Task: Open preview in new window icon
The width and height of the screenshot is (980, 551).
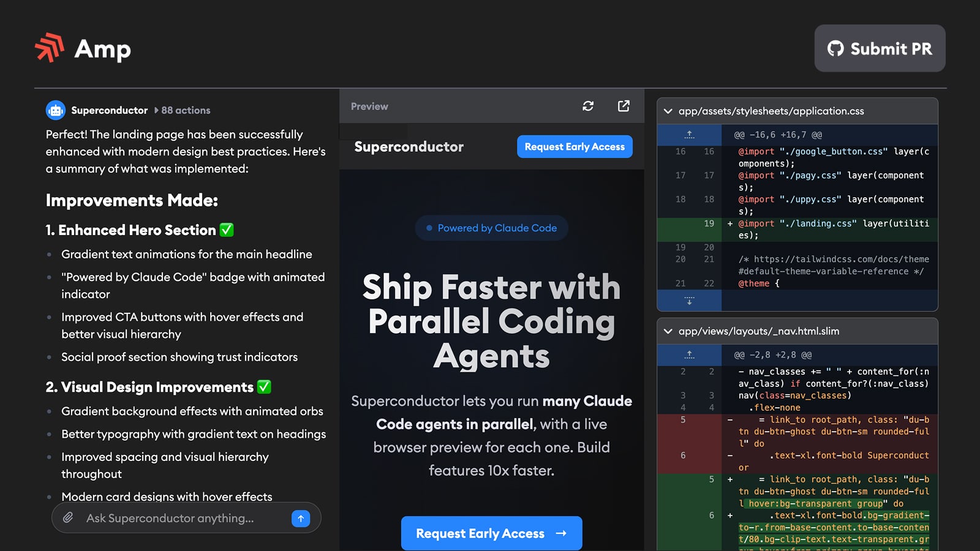Action: click(624, 106)
